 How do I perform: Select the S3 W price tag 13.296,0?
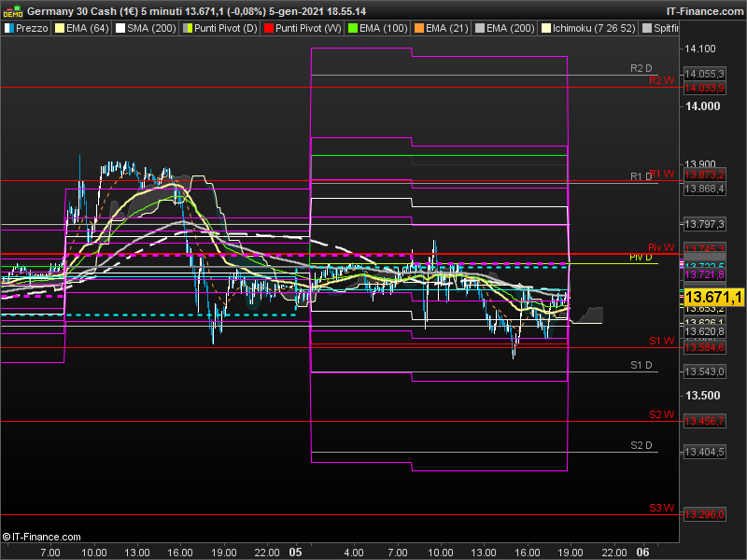pos(705,515)
